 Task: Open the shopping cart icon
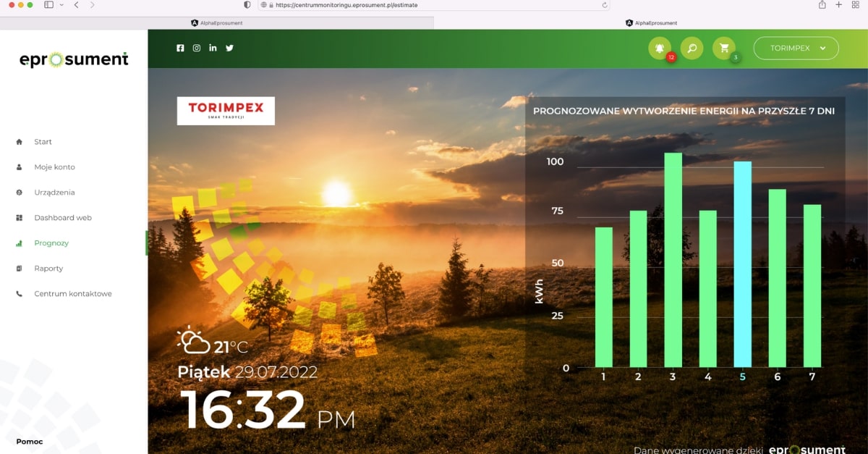coord(723,49)
